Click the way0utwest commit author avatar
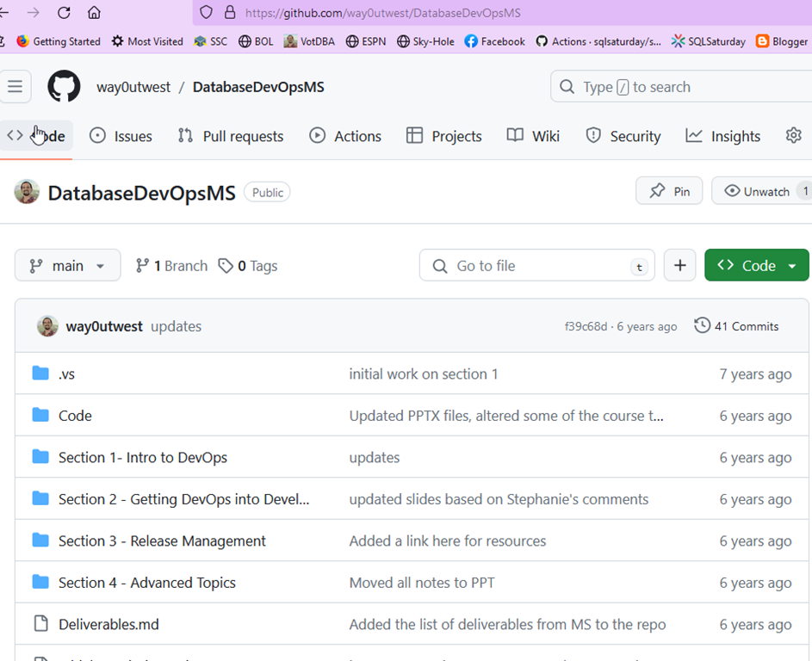812x661 pixels. point(47,326)
